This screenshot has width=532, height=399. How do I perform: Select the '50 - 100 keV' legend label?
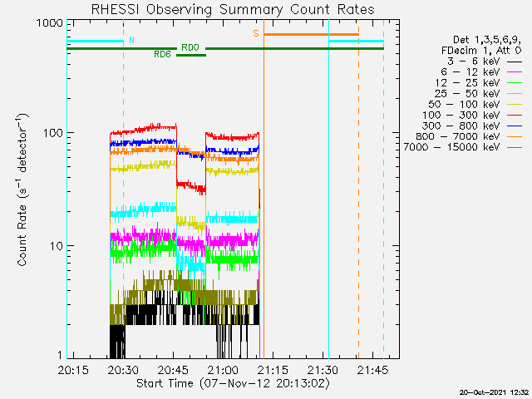pos(464,104)
